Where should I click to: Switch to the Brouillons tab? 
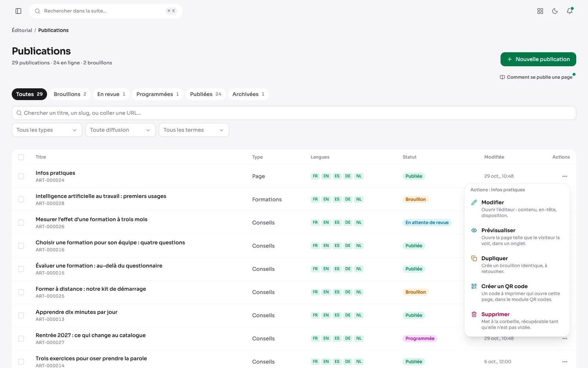(70, 94)
